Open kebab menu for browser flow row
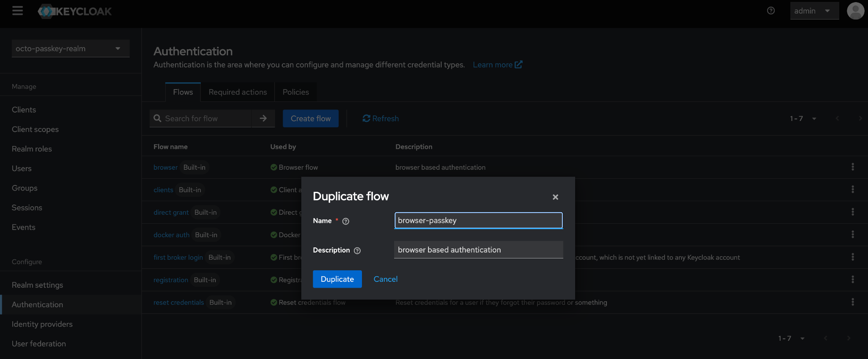Screen dimensions: 868x359 tap(852, 167)
